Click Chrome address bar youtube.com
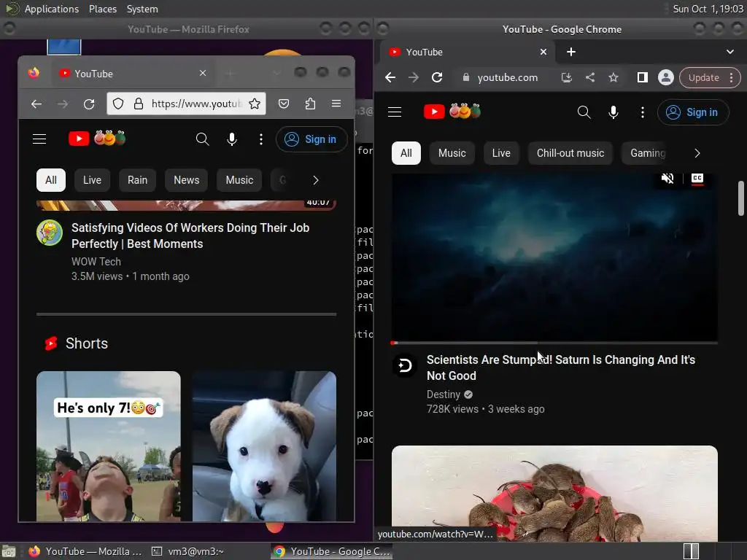The width and height of the screenshot is (747, 560). point(508,77)
